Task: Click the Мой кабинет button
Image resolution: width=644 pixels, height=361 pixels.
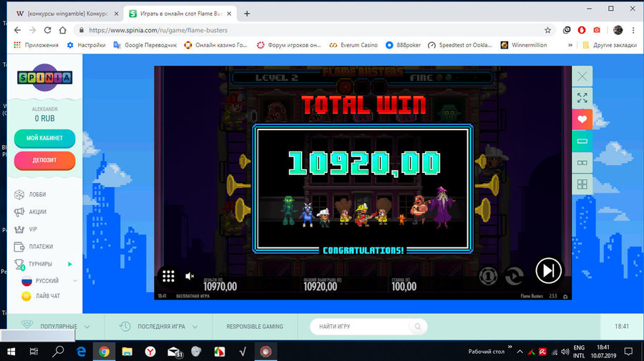Action: point(44,138)
